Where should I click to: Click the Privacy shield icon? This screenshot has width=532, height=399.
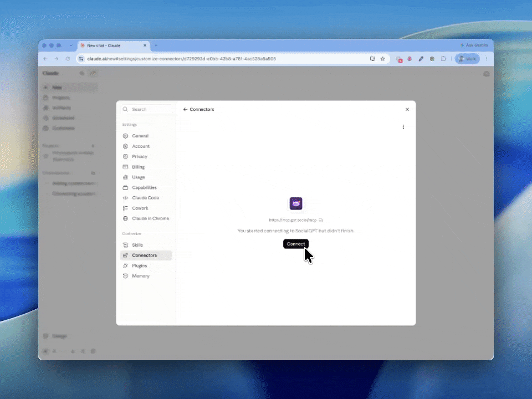(x=125, y=156)
